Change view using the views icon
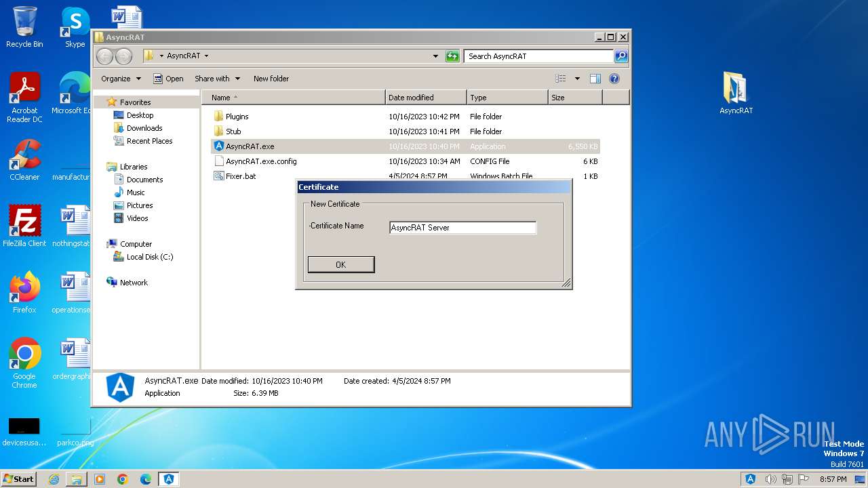Image resolution: width=868 pixels, height=488 pixels. [x=561, y=79]
